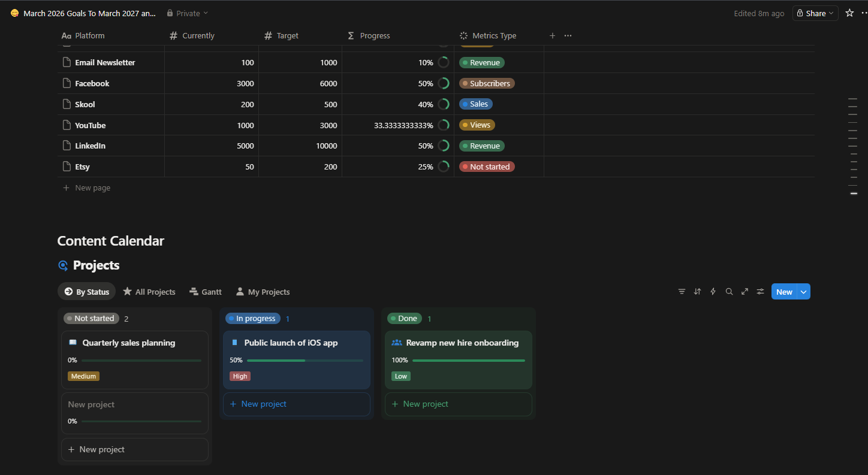Click the Revamp new hire onboarding people icon
The width and height of the screenshot is (868, 475).
(396, 343)
